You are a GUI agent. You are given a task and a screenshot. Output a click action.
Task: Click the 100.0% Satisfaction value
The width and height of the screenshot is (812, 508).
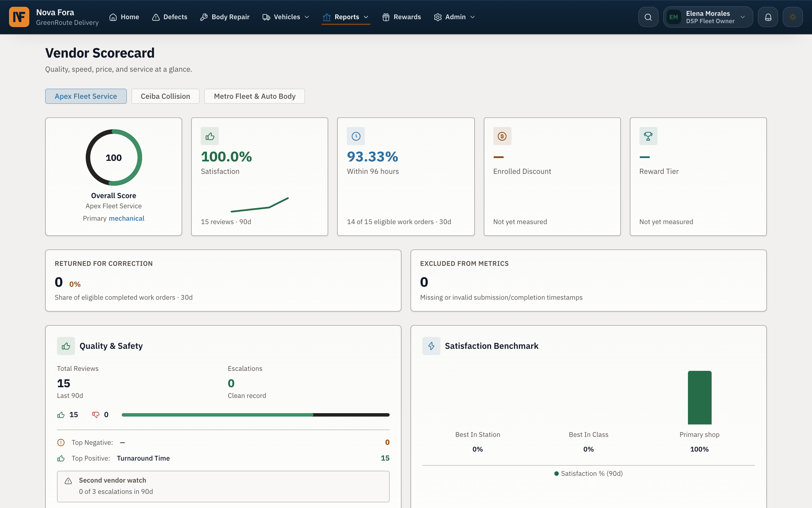[226, 157]
